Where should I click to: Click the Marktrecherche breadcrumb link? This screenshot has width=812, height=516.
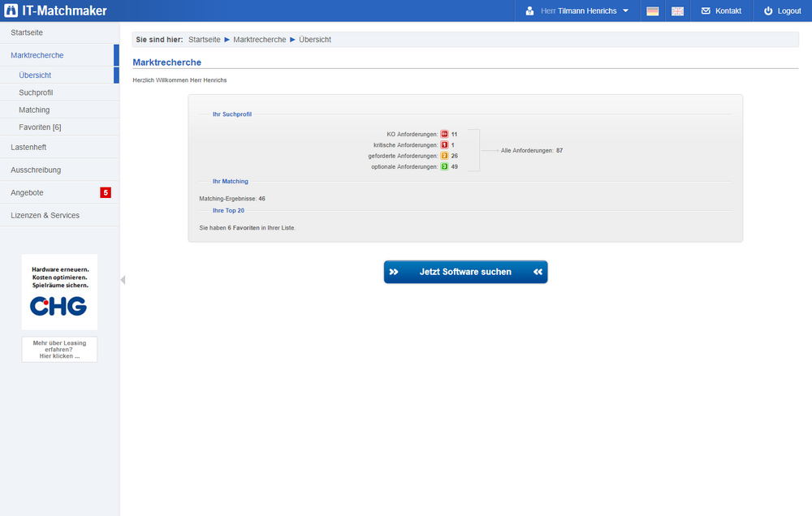pos(259,40)
